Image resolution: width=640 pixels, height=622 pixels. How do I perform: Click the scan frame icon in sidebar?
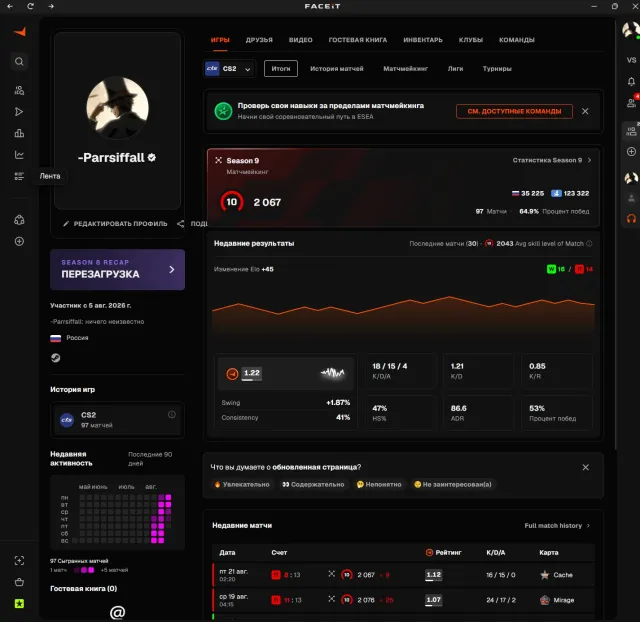pos(19,560)
